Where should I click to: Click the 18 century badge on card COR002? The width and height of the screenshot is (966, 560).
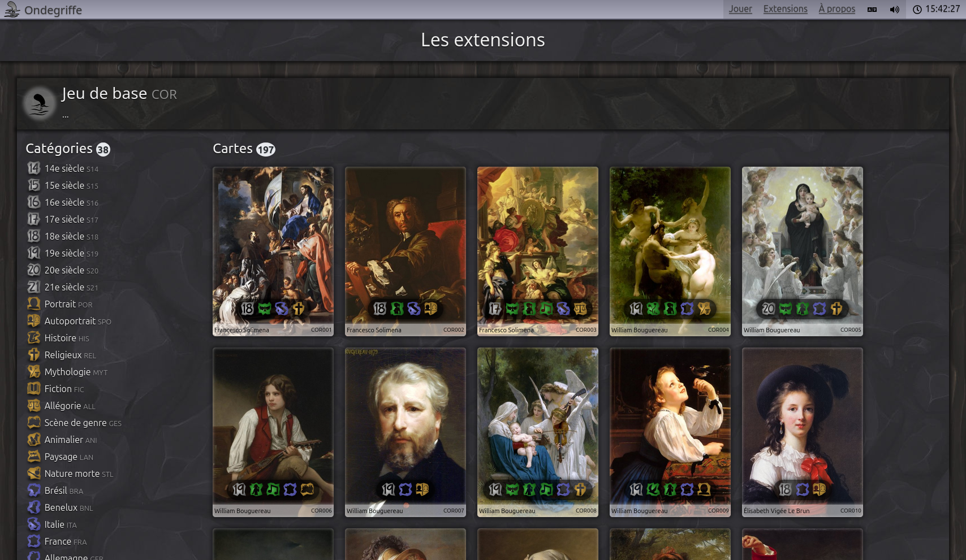coord(379,309)
